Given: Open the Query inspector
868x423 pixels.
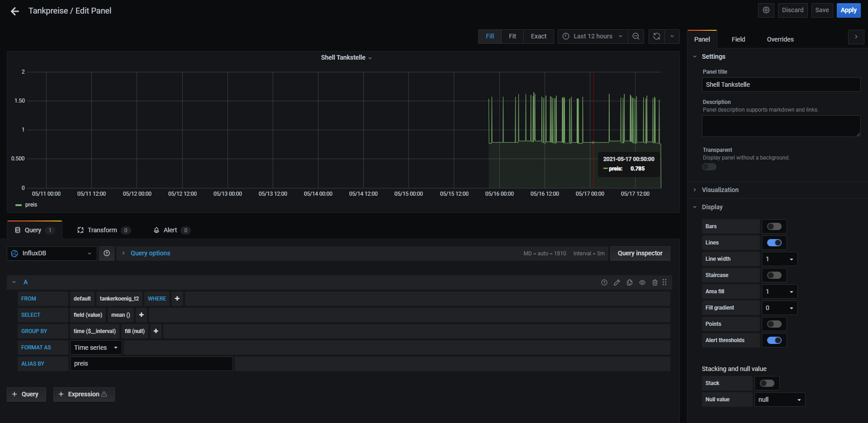Looking at the screenshot, I should pyautogui.click(x=640, y=254).
